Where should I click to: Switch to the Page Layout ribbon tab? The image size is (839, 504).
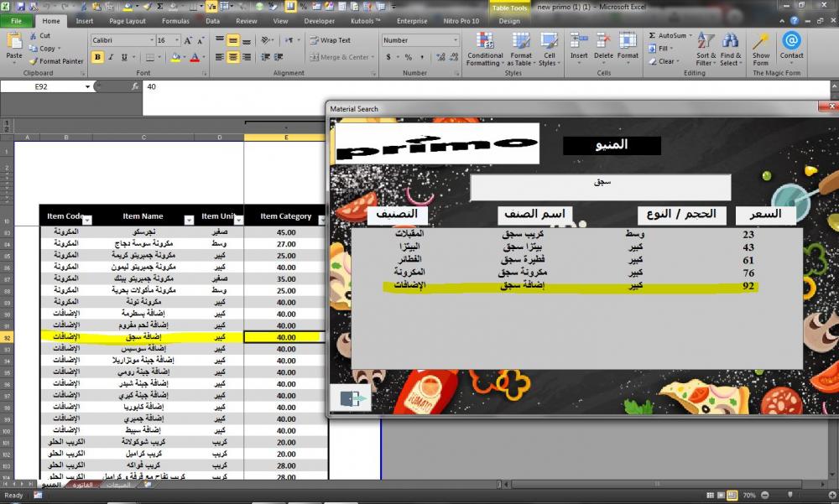pos(127,21)
